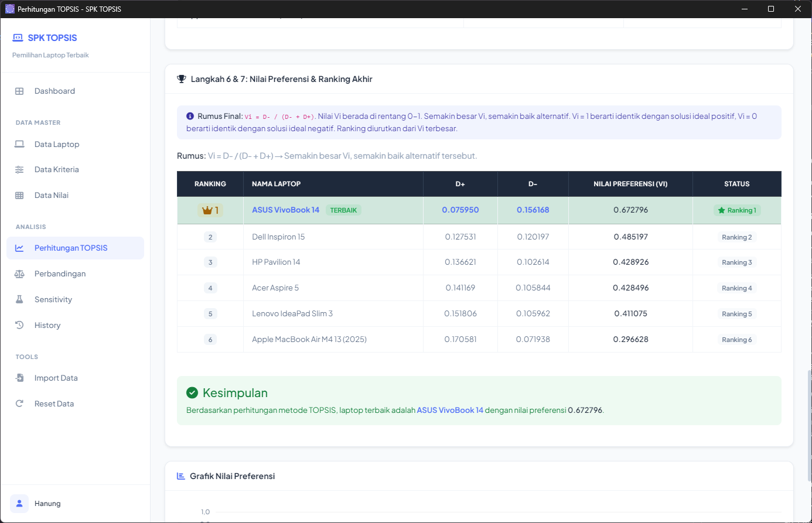Click the Perbandingan balance scale icon
812x523 pixels.
[19, 274]
